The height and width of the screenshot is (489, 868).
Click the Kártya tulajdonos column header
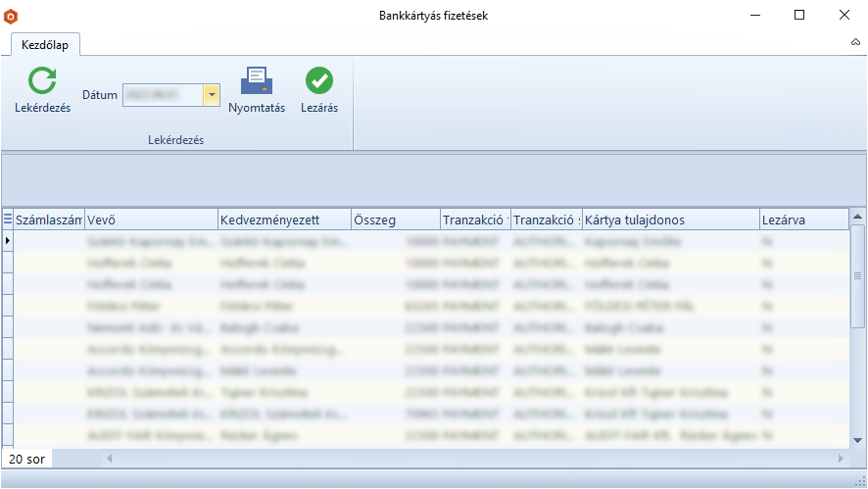[x=670, y=220]
